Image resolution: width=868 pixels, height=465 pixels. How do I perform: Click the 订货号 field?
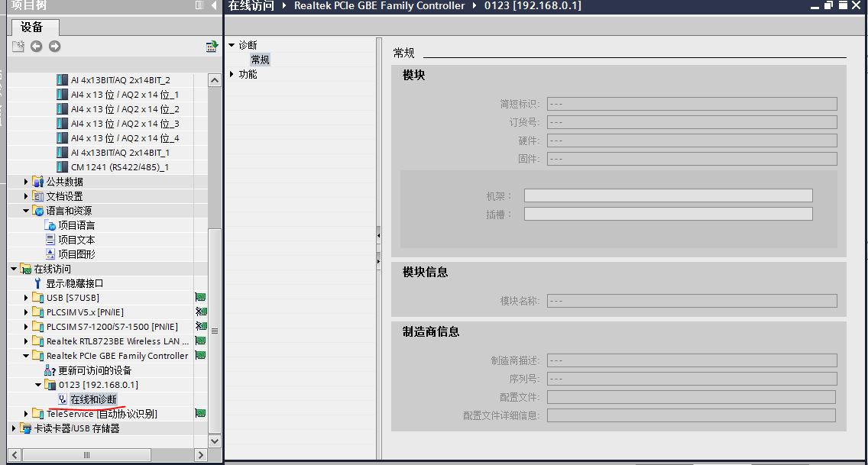692,122
